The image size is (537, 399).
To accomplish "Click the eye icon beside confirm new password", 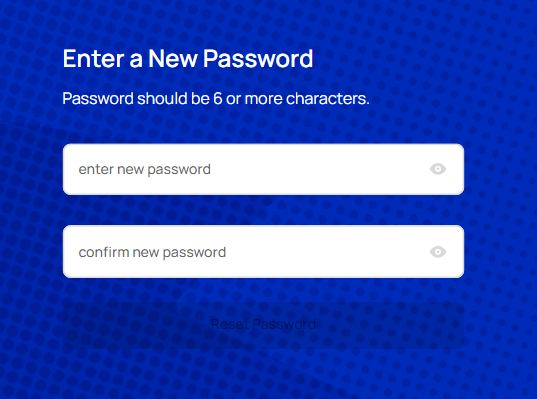I will (x=438, y=252).
